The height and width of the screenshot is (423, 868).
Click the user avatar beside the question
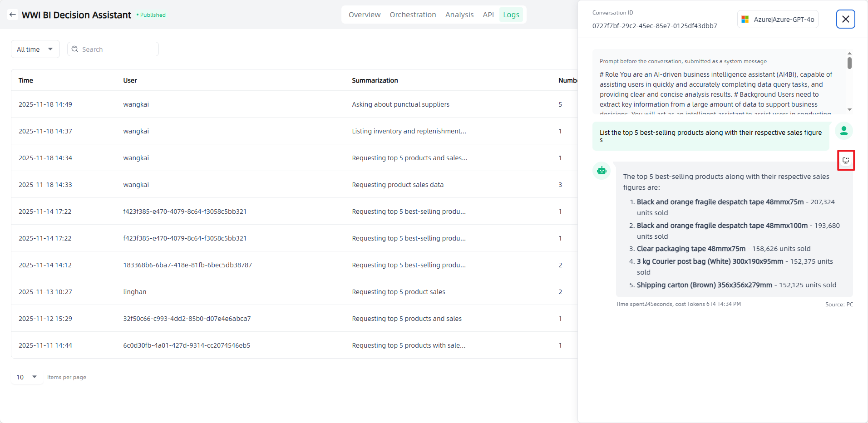pyautogui.click(x=843, y=131)
